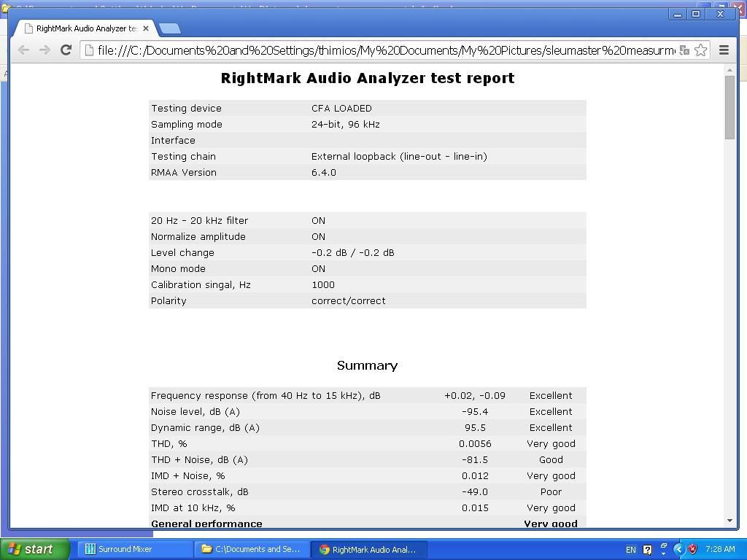The width and height of the screenshot is (747, 560).
Task: Click the 'THD + Noise, dB (A)' row label
Action: coord(199,460)
